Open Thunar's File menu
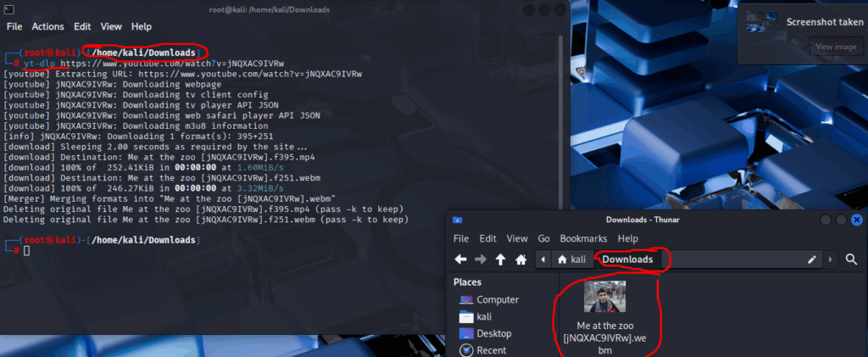 (x=461, y=238)
